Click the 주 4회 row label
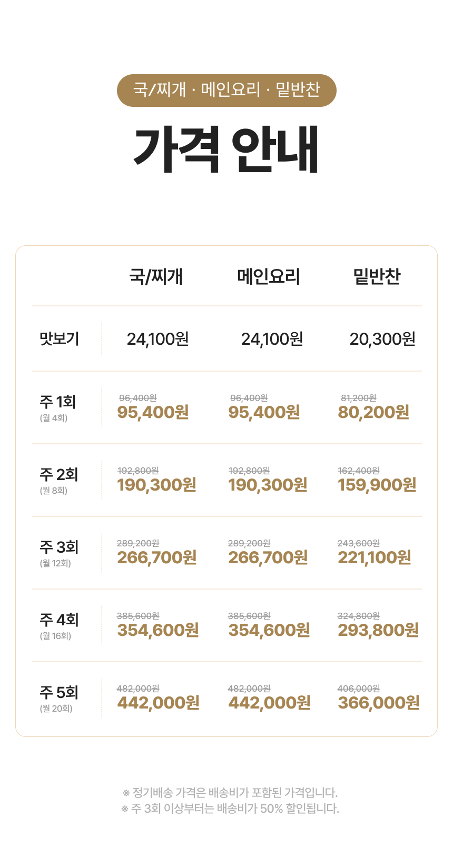This screenshot has width=453, height=868. click(59, 621)
